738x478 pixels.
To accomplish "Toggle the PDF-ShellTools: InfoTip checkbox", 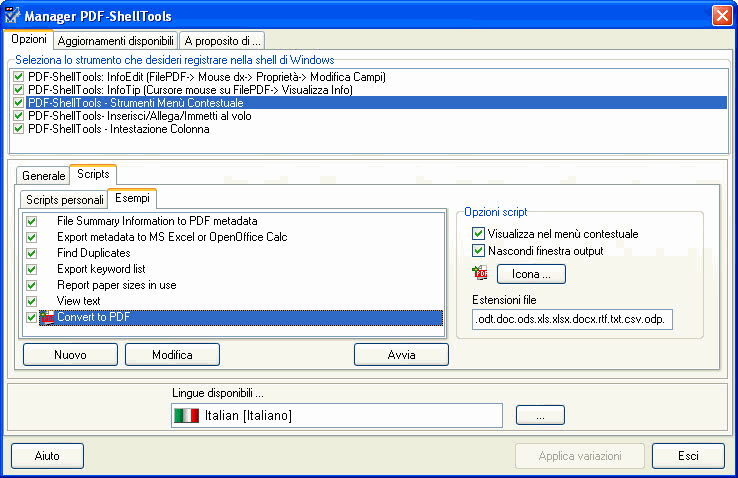I will coord(18,90).
